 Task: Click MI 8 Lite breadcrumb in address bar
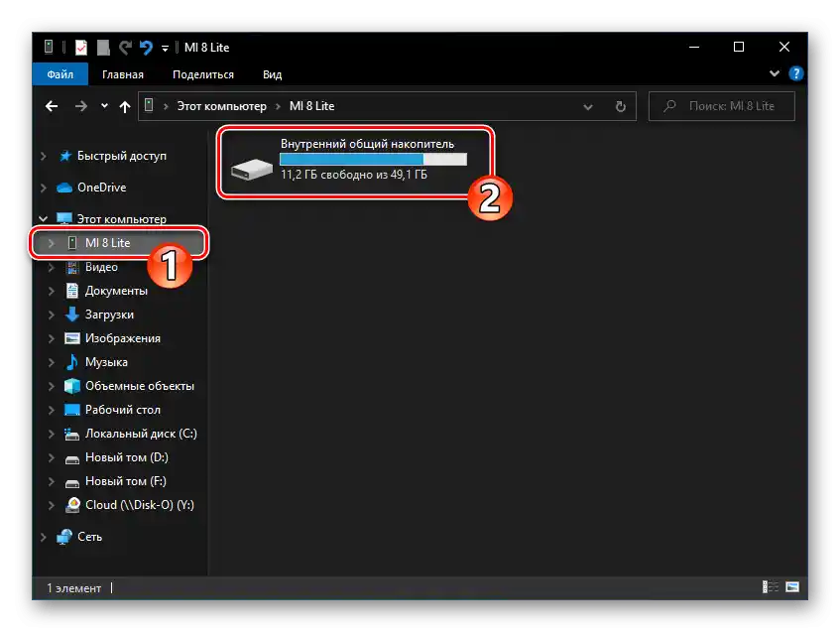tap(311, 106)
